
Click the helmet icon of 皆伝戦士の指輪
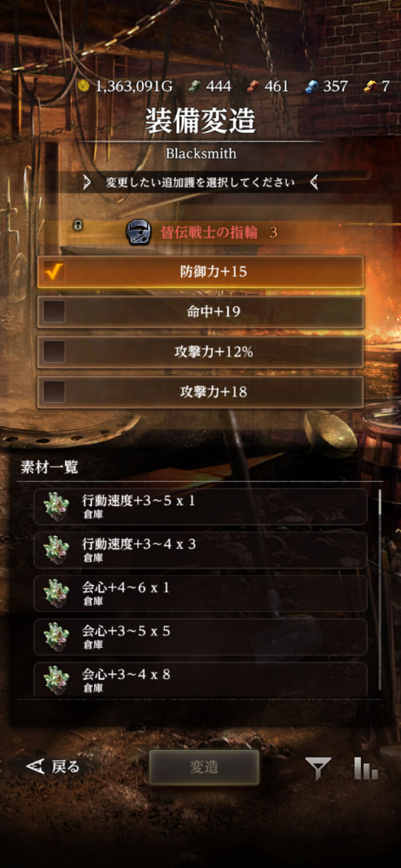(x=139, y=232)
